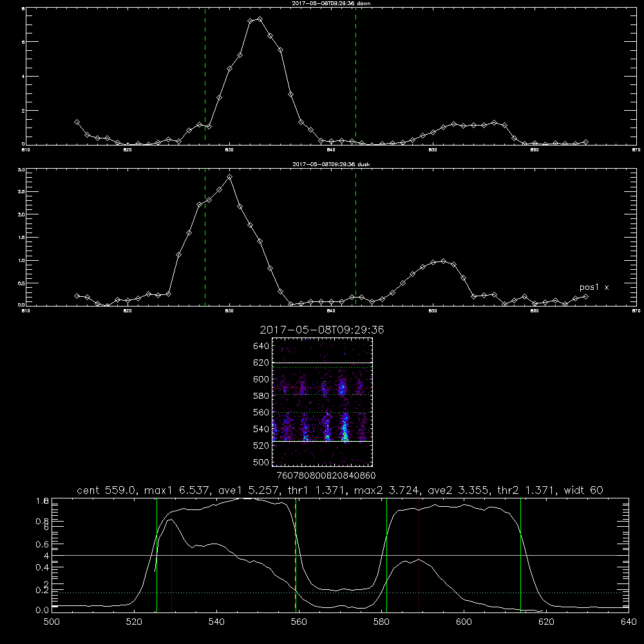Click the green-yellow center line at 559
Viewport: 644px width, 644px height.
[x=296, y=555]
